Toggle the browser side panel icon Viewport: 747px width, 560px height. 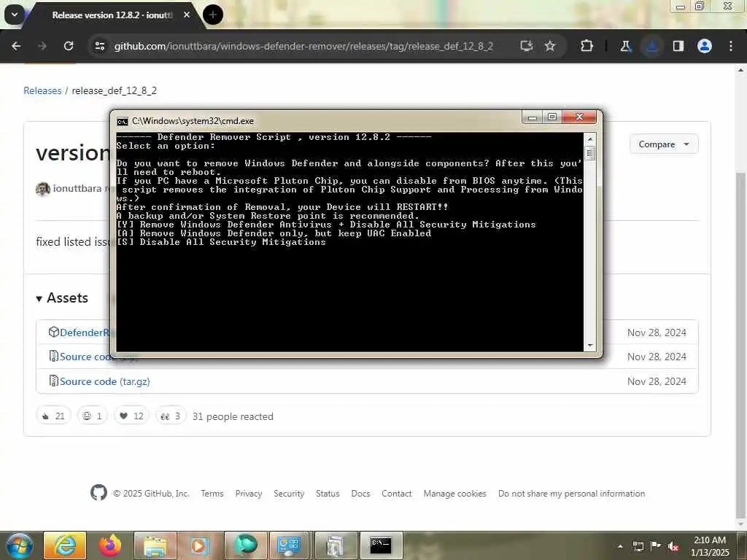click(678, 46)
